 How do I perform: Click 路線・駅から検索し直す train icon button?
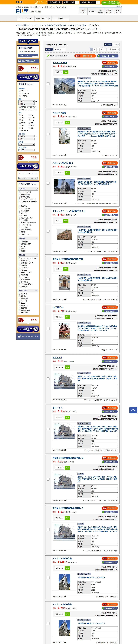tap(28, 336)
